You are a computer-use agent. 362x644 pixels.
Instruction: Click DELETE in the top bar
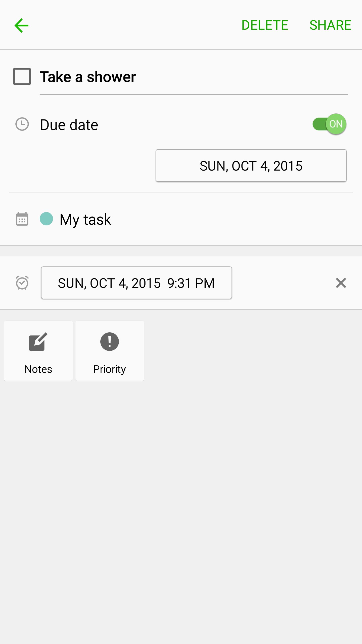pos(265,25)
